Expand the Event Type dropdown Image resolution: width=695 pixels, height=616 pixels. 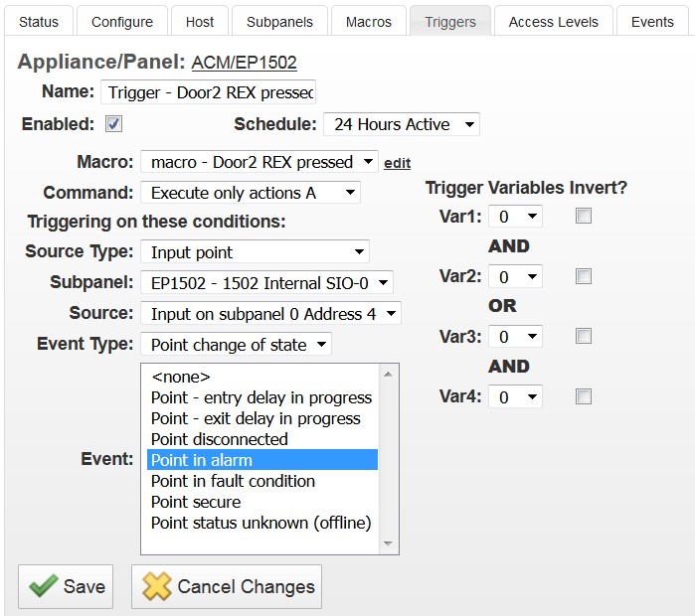[236, 345]
